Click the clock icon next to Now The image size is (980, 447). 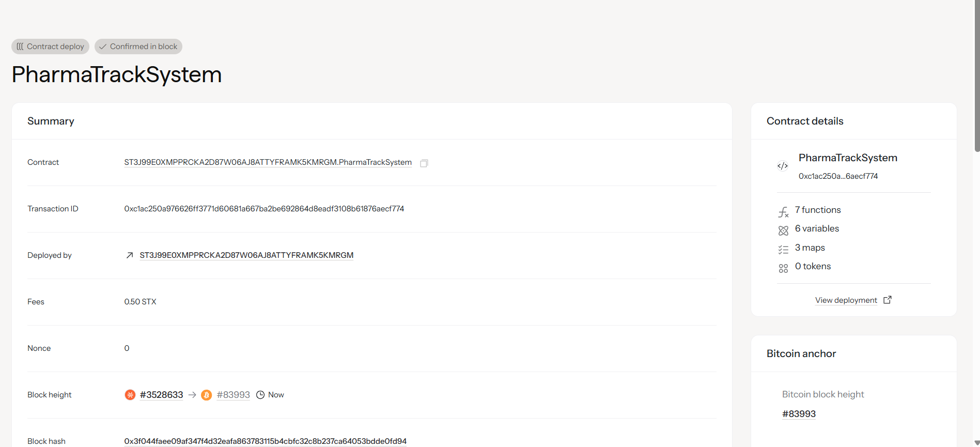click(260, 395)
